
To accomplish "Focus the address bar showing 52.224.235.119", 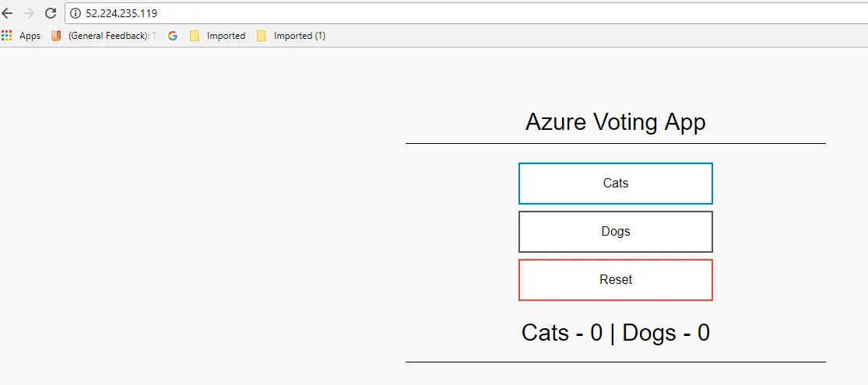I will pyautogui.click(x=389, y=13).
